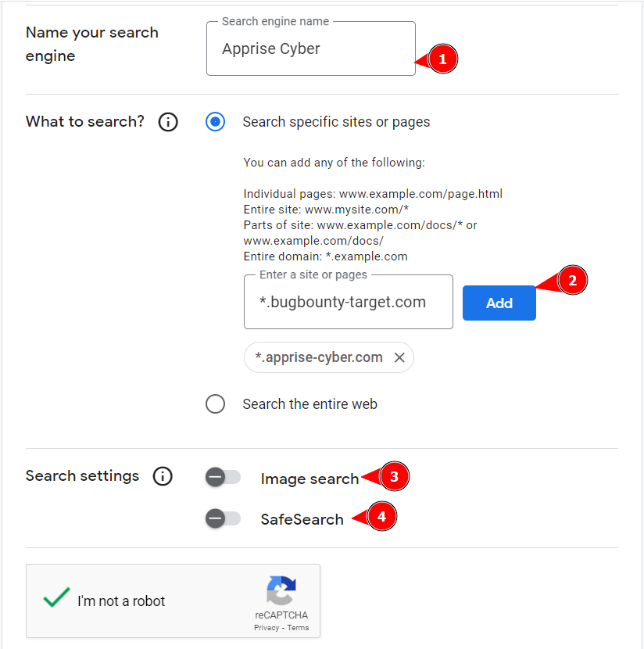Enable the Image search toggle
Screen dimensions: 644x649
223,476
